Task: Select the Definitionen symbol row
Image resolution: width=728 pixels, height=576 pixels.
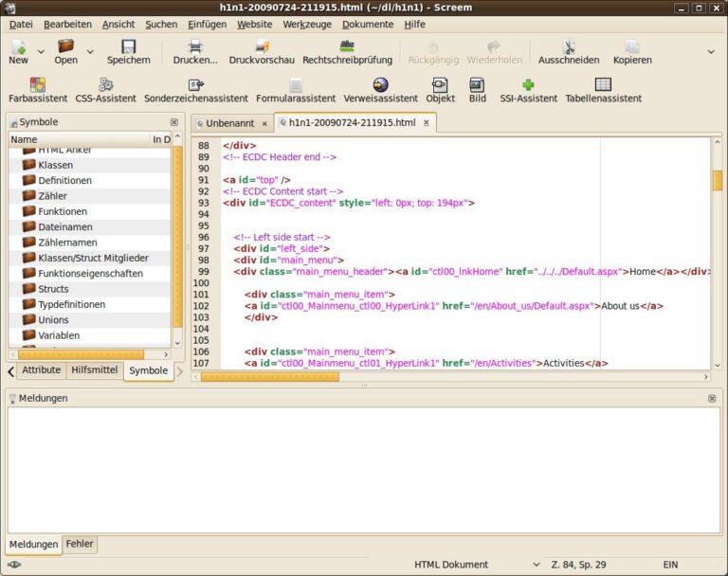Action: (90, 181)
